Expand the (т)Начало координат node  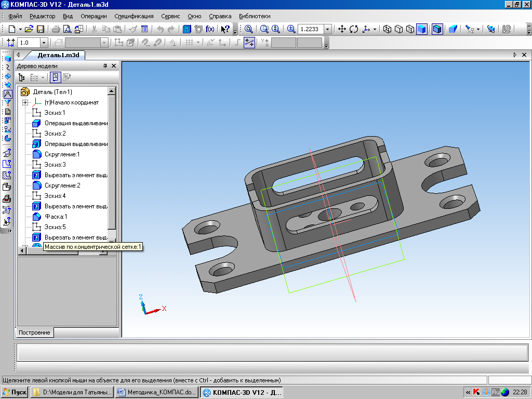(x=25, y=102)
